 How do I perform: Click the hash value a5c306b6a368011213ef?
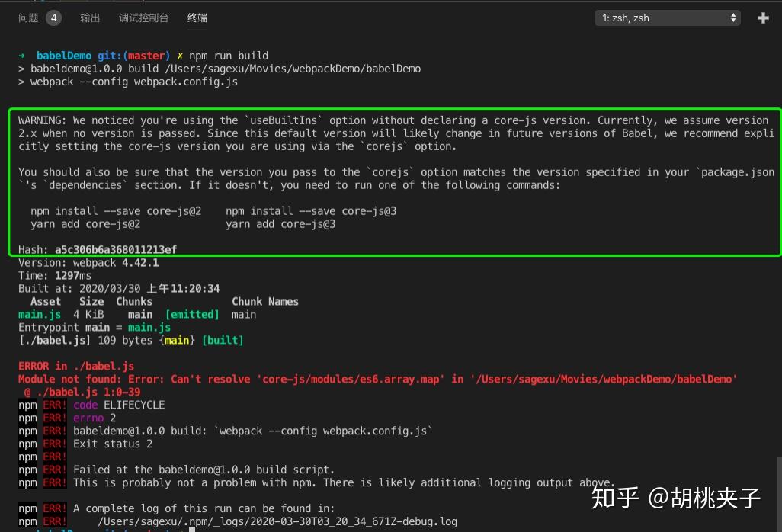(x=116, y=249)
